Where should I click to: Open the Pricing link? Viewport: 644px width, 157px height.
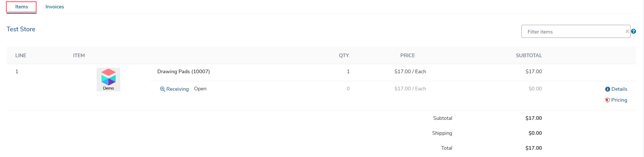pos(619,100)
